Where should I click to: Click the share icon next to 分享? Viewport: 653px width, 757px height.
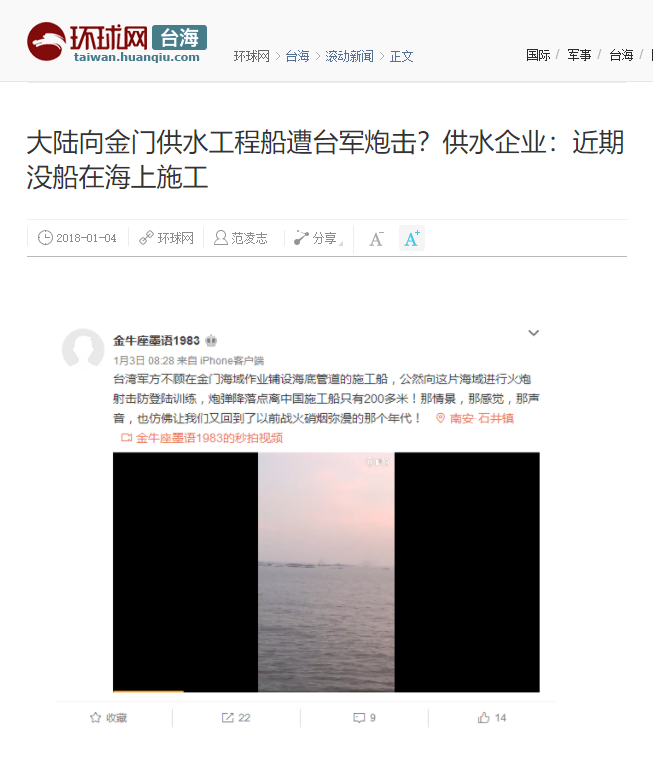[x=301, y=238]
